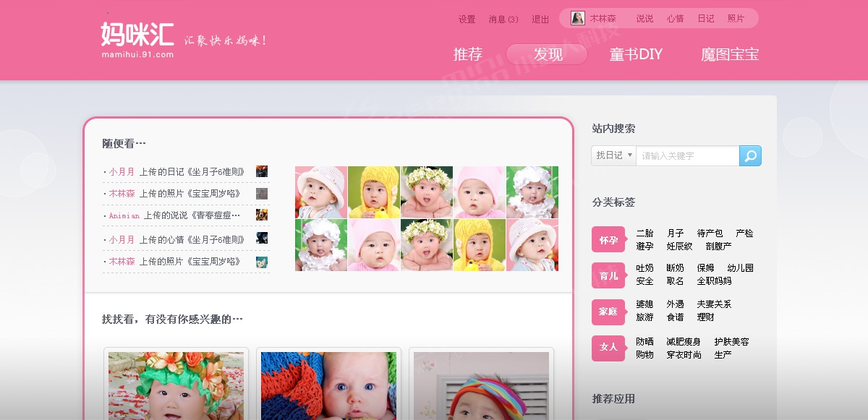The width and height of the screenshot is (868, 420).
Task: Open the 减肥瘦身 tag
Action: (x=684, y=342)
